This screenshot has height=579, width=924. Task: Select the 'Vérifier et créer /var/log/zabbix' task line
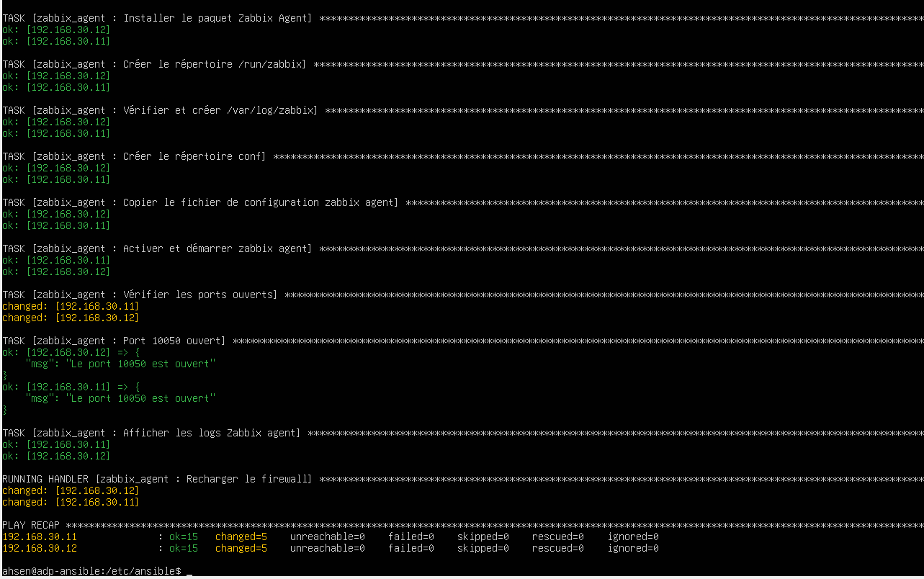point(160,110)
